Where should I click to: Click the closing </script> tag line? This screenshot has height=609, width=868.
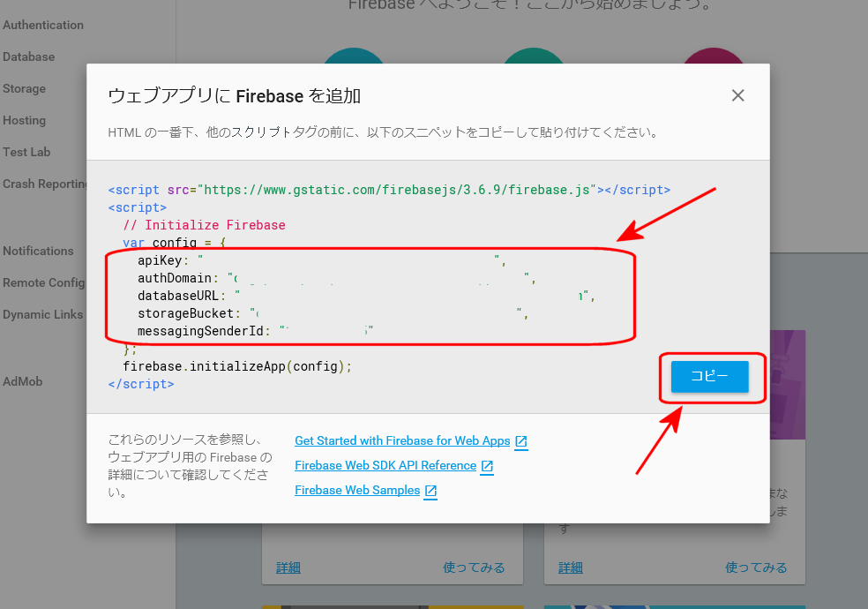141,384
